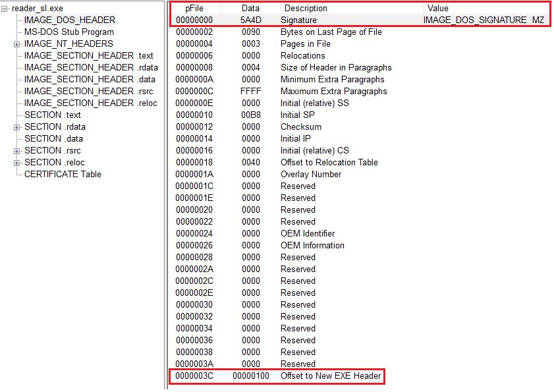Select IMAGE_NT_HEADERS tree item
This screenshot has height=392, width=554.
point(69,44)
